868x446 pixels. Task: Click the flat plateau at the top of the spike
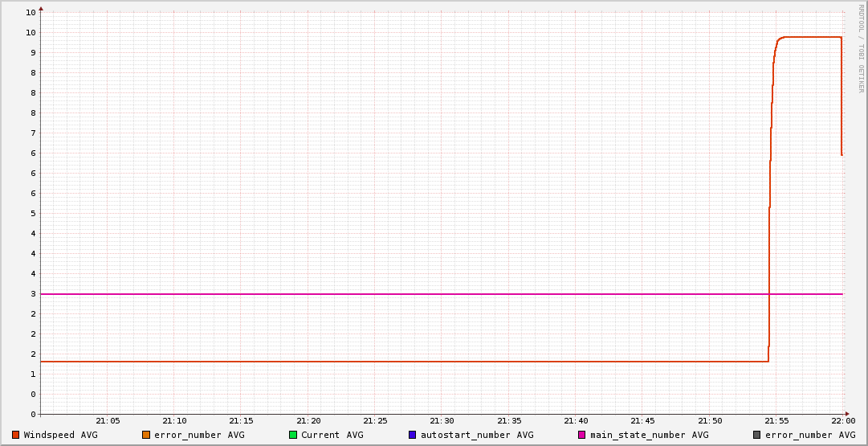point(811,37)
